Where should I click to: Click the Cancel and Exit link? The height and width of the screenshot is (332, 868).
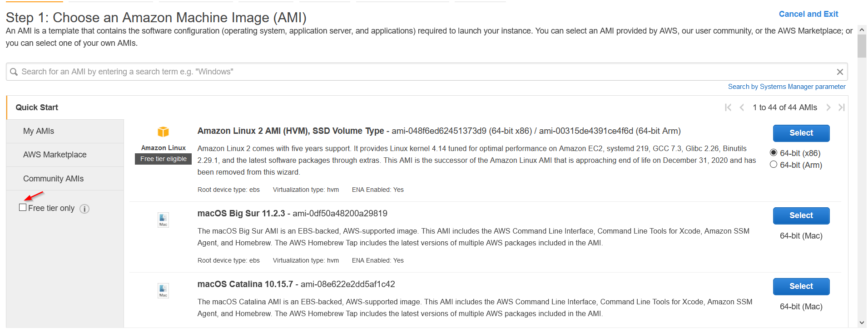point(808,14)
